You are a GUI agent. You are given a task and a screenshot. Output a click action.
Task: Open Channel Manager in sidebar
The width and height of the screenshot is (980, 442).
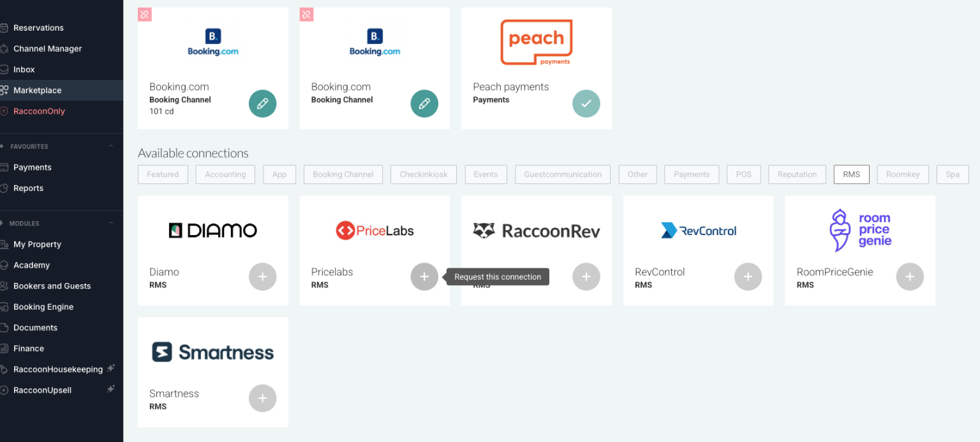(x=47, y=49)
